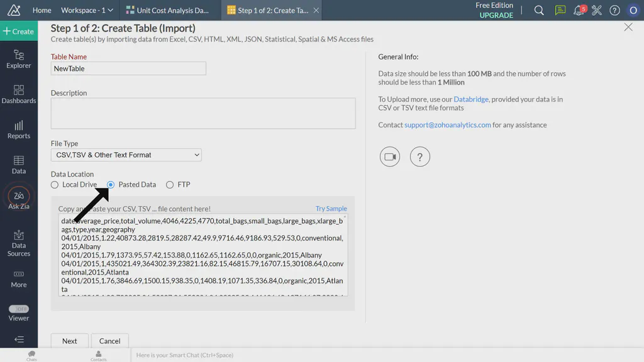Viewport: 644px width, 362px height.
Task: Expand the Workspace - 1 dropdown
Action: coord(86,10)
